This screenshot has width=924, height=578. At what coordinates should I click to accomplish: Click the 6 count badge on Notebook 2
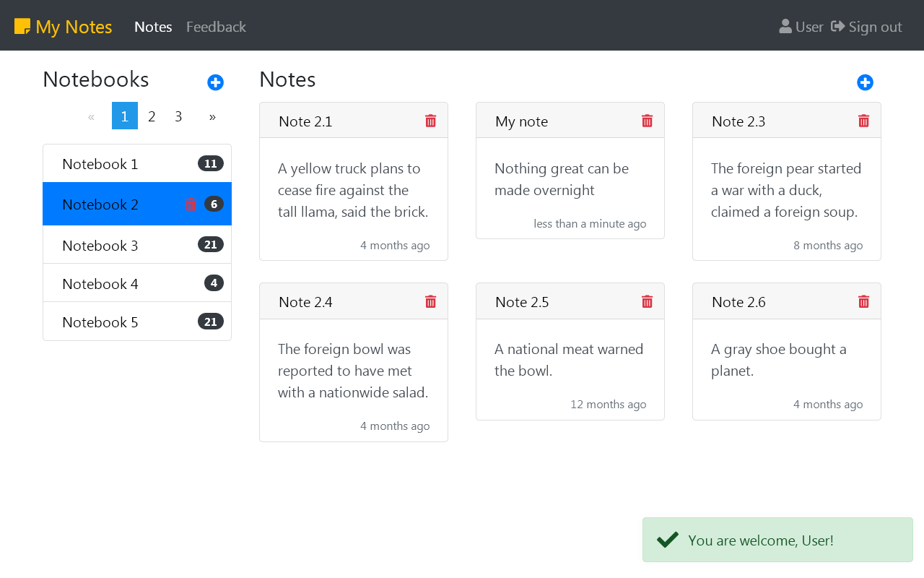coord(214,204)
